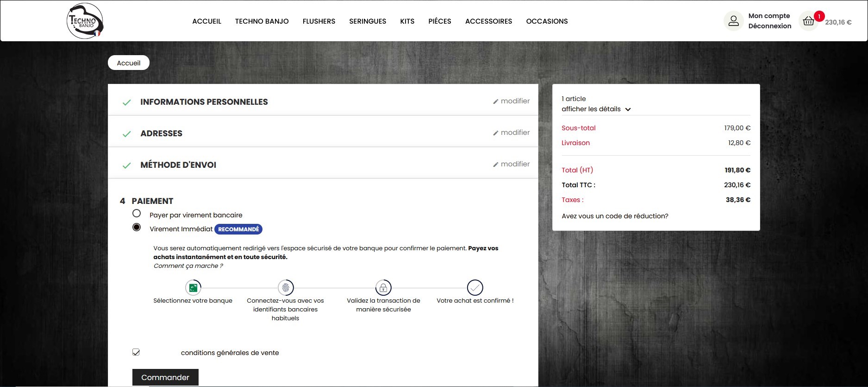This screenshot has width=868, height=387.
Task: Expand afficher les détails in order summary
Action: click(596, 109)
